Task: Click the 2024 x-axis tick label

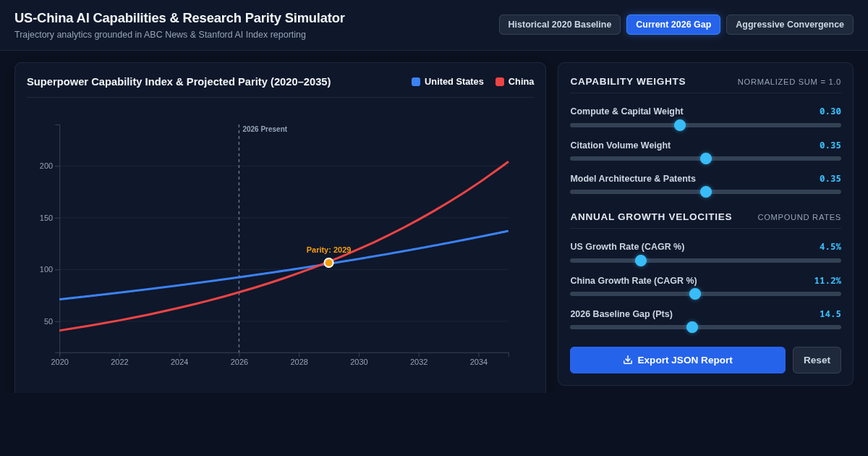Action: point(179,362)
